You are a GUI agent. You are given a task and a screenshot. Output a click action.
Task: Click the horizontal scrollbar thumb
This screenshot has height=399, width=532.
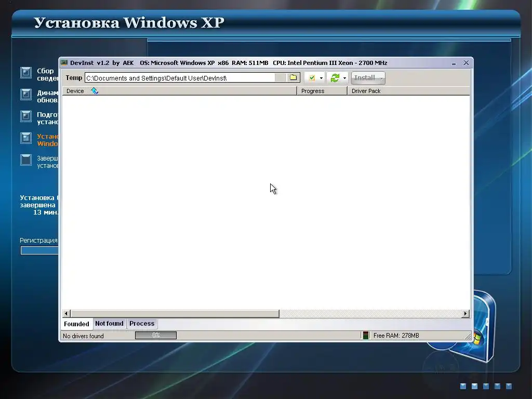pos(175,313)
